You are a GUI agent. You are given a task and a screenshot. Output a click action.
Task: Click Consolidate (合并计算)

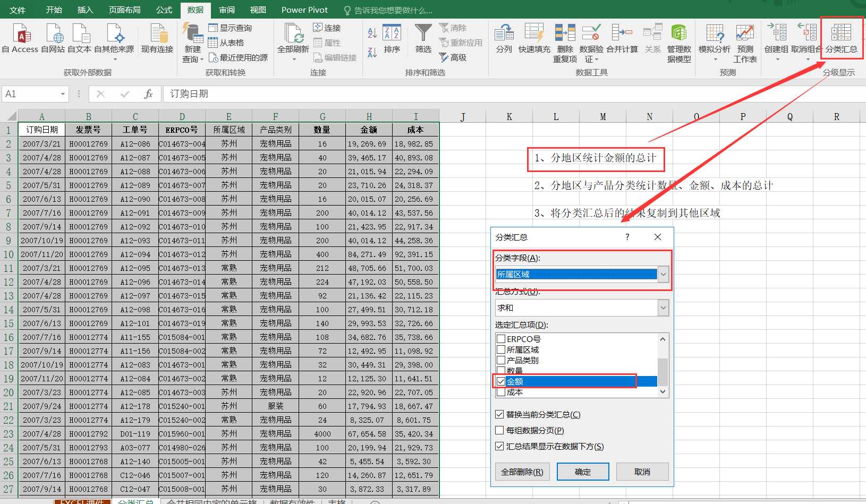click(622, 38)
